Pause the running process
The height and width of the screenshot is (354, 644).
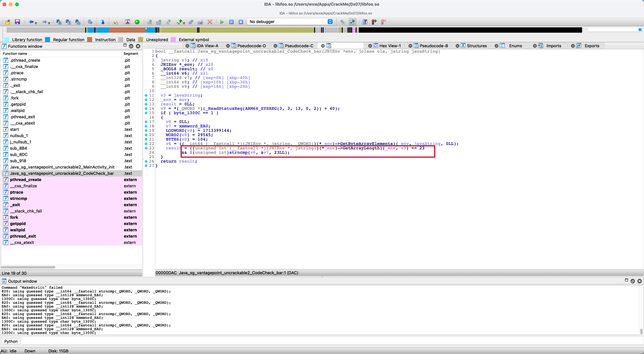tap(231, 22)
